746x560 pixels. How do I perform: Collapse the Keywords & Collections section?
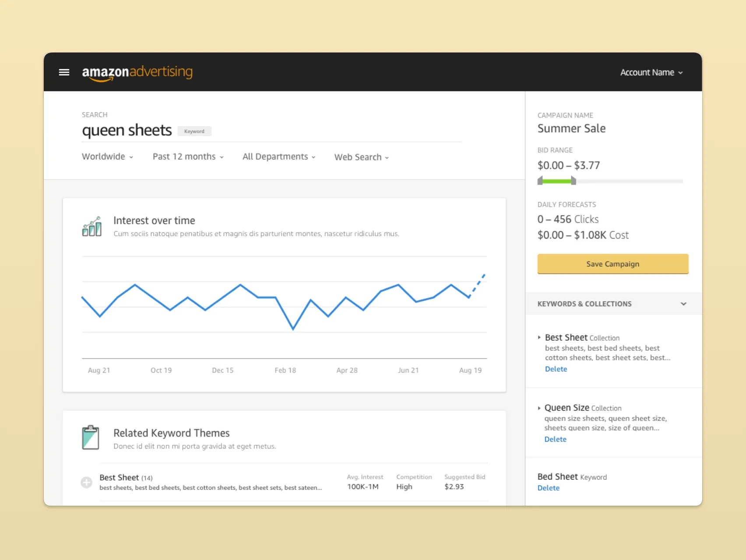683,304
